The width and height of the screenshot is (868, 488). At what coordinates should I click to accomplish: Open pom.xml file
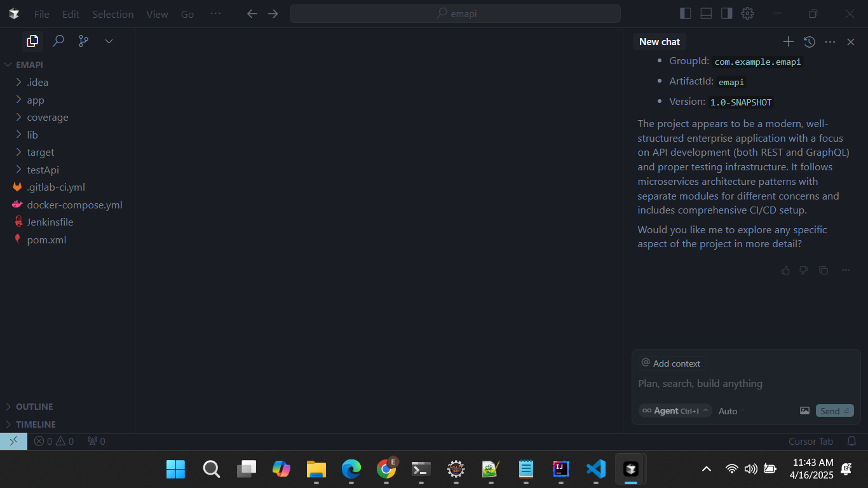[67, 240]
